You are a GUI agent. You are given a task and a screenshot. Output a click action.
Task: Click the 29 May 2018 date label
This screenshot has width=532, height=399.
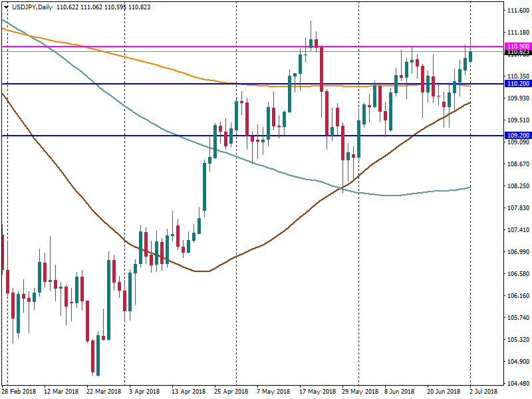click(x=358, y=392)
